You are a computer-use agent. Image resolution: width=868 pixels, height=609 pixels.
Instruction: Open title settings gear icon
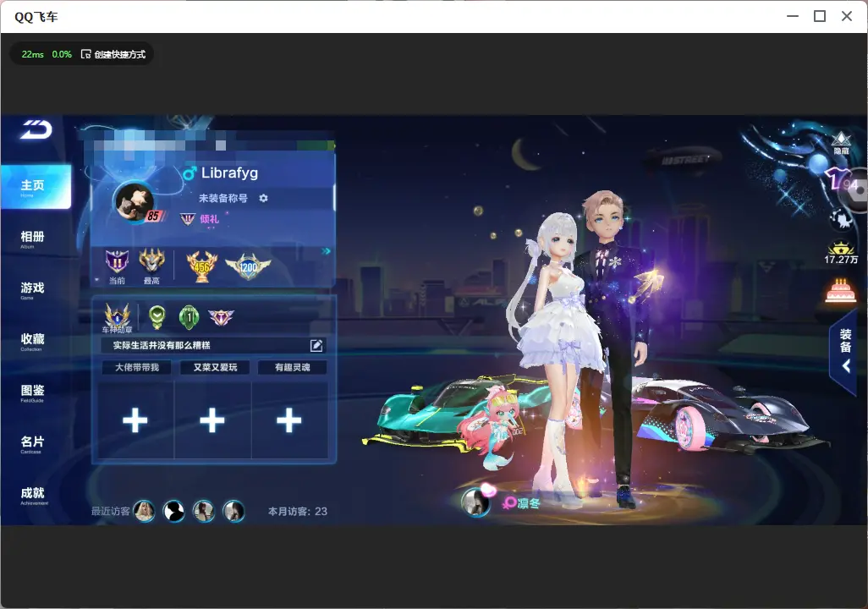pyautogui.click(x=263, y=198)
